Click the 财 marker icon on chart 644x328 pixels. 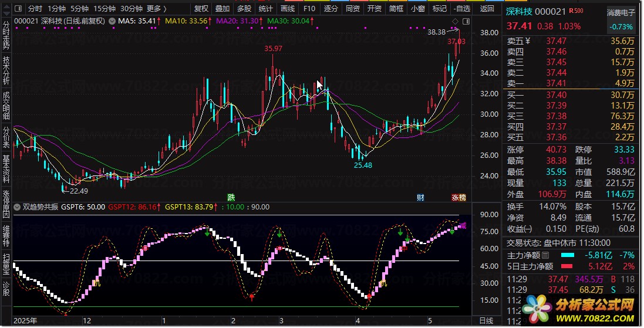[x=420, y=198]
